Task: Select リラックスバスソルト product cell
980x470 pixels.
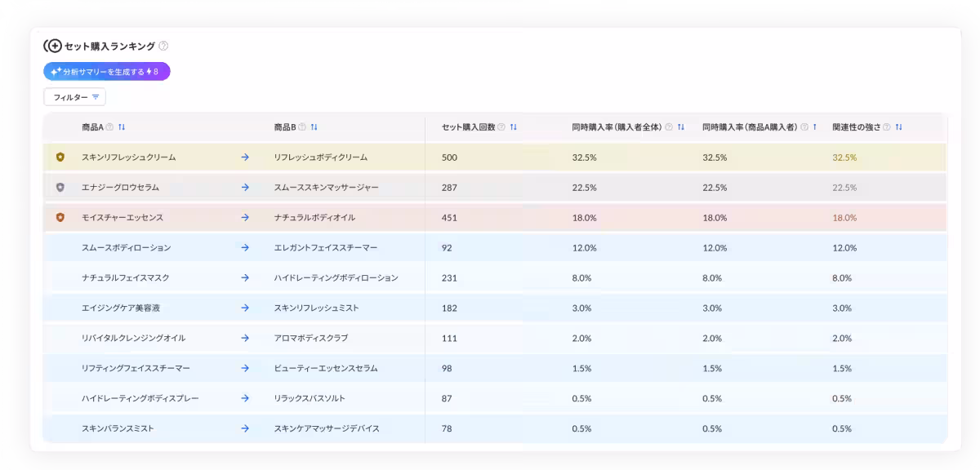Action: point(310,398)
